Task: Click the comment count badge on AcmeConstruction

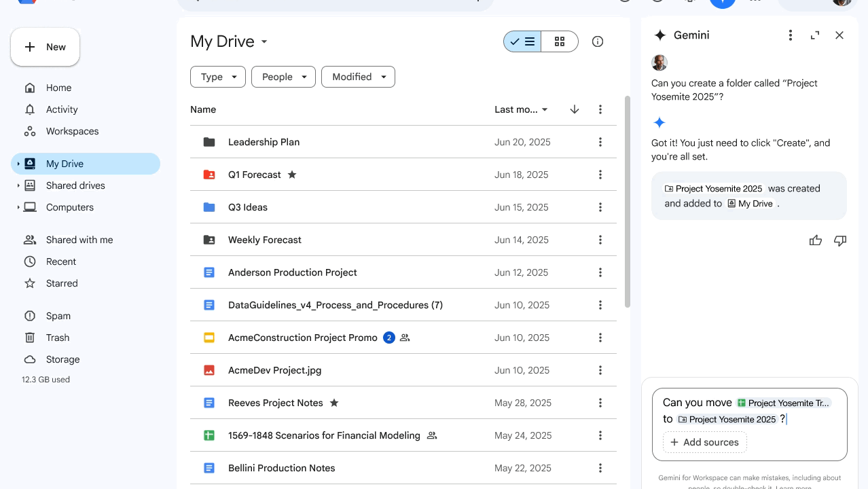Action: click(x=389, y=338)
